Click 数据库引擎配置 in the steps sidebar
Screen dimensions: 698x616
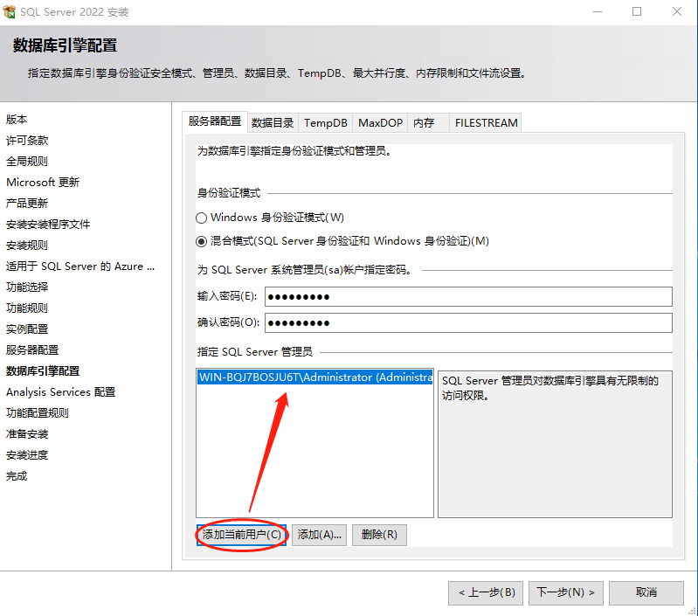(43, 371)
